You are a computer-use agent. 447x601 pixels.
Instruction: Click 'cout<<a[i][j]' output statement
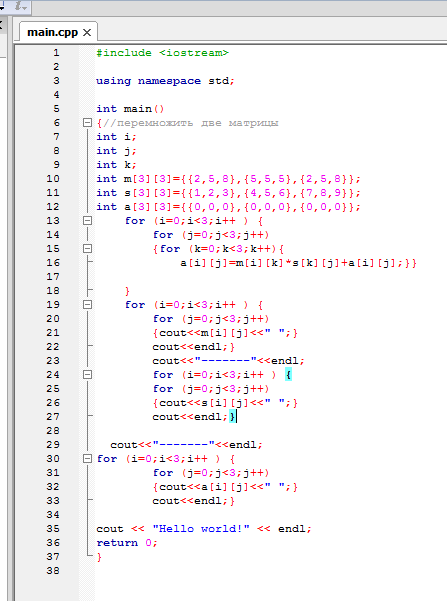click(225, 487)
